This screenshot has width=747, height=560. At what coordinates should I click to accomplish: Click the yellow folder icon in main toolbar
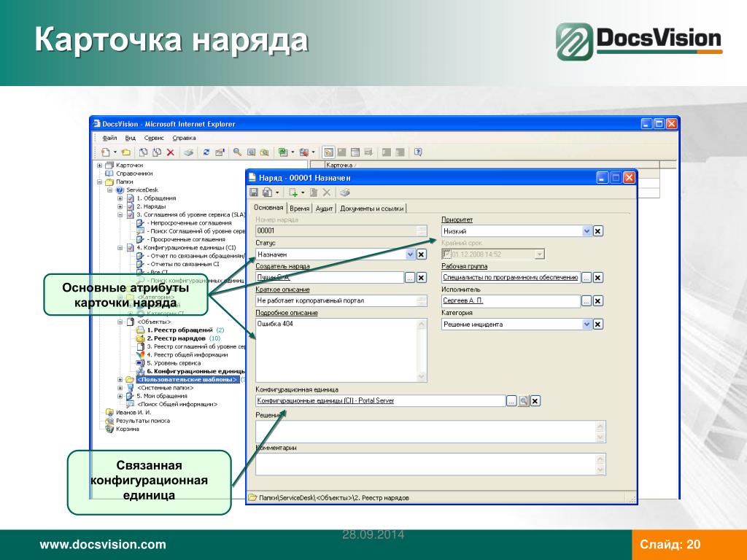pyautogui.click(x=125, y=152)
